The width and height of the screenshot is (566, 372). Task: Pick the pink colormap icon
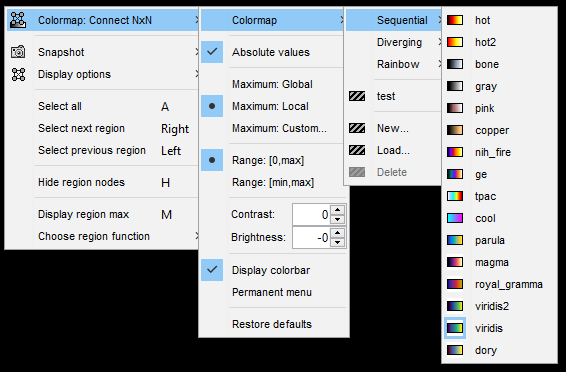pyautogui.click(x=455, y=108)
